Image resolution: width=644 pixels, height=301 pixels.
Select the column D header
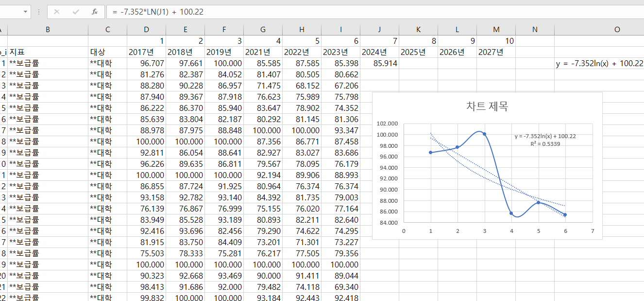click(x=146, y=30)
